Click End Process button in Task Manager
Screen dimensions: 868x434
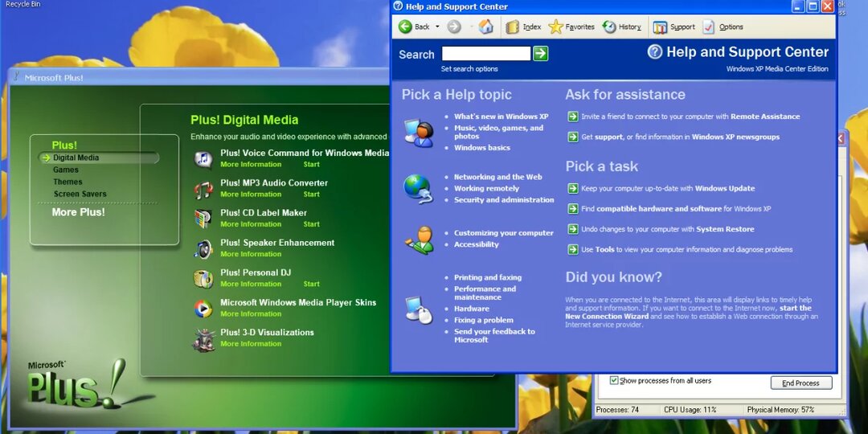click(x=801, y=383)
